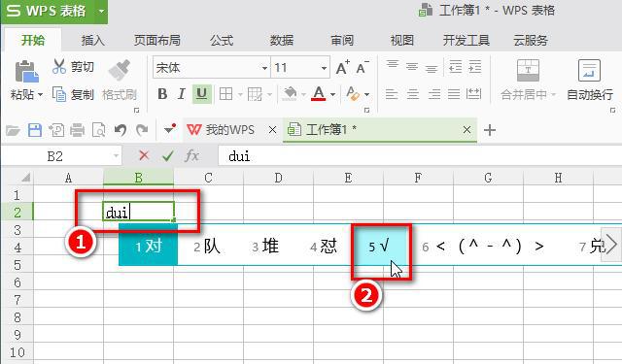Cancel cell entry with red X
Screen dimensions: 622x364
point(144,155)
